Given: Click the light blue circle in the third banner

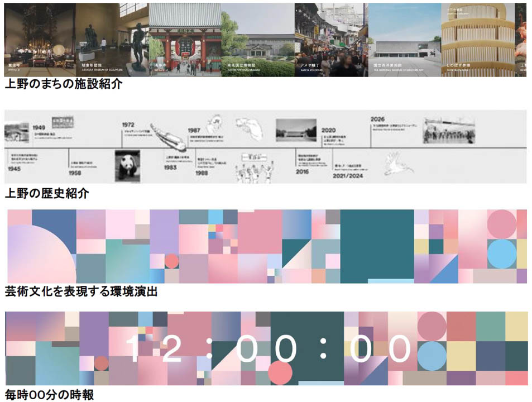Looking at the screenshot, I should pos(502,253).
